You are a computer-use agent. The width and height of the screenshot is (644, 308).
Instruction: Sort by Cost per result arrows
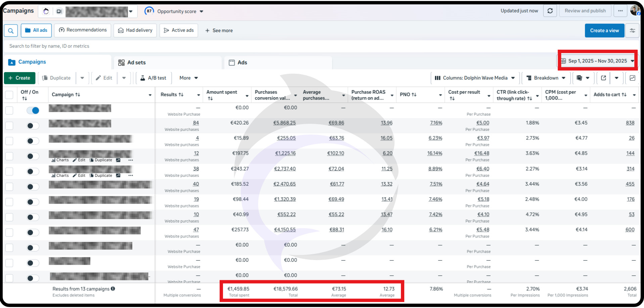(x=452, y=98)
